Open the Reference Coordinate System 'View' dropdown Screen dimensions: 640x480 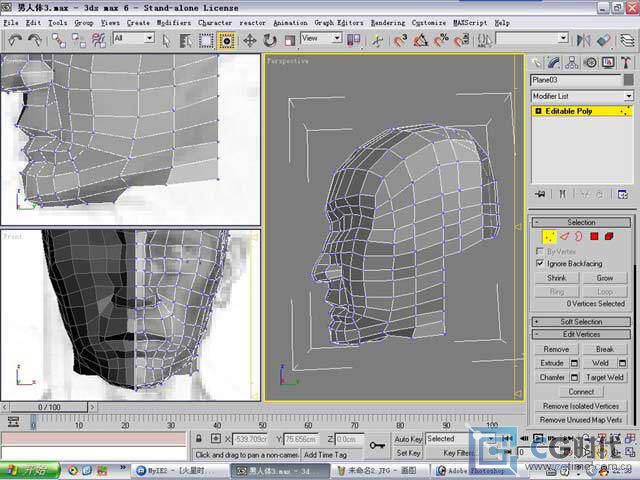[x=321, y=38]
